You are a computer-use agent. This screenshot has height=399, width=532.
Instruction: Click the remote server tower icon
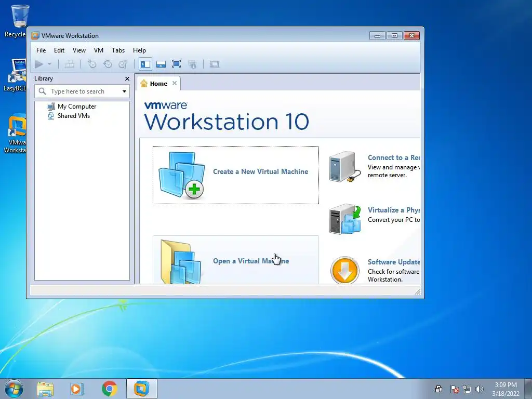[344, 167]
